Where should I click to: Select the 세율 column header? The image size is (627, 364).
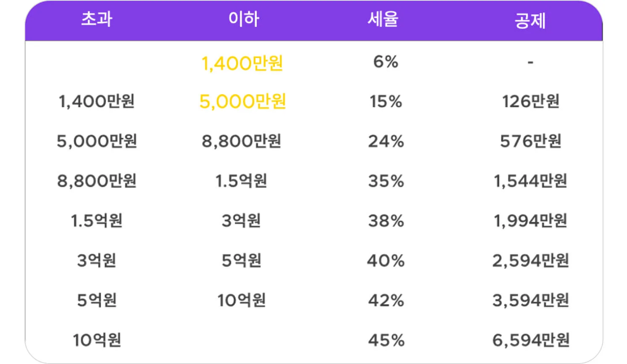coord(383,19)
